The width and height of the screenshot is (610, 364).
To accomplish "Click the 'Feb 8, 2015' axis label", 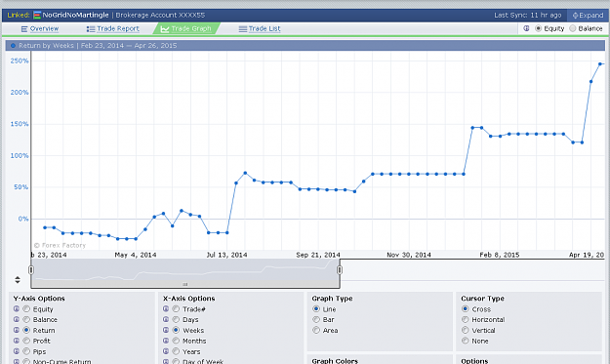I will click(x=500, y=255).
